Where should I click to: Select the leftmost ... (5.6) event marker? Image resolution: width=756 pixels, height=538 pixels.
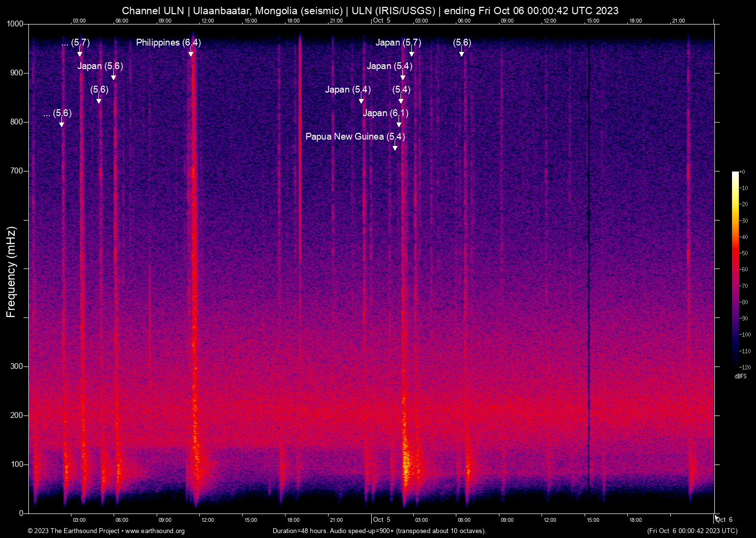(x=58, y=113)
